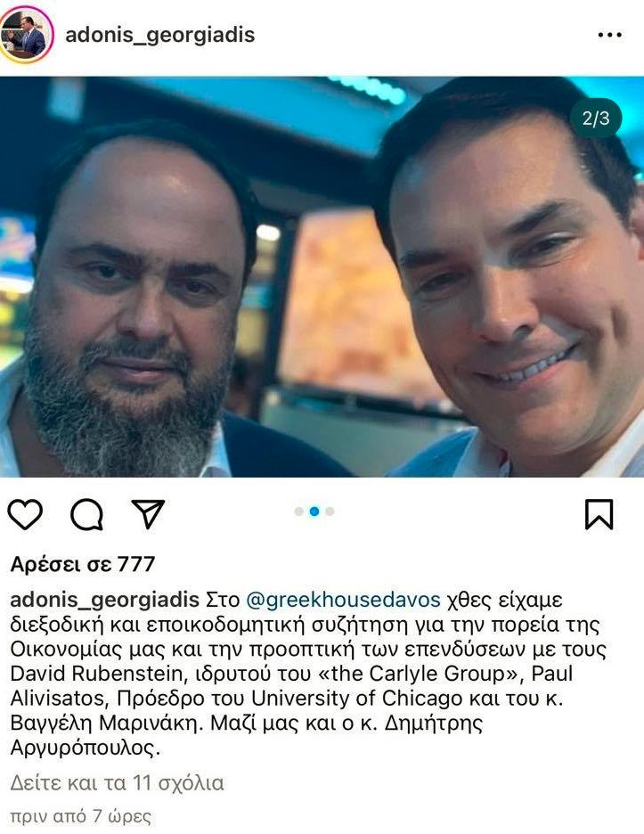644x834 pixels.
Task: Select the active blue carousel dot
Action: [x=314, y=511]
